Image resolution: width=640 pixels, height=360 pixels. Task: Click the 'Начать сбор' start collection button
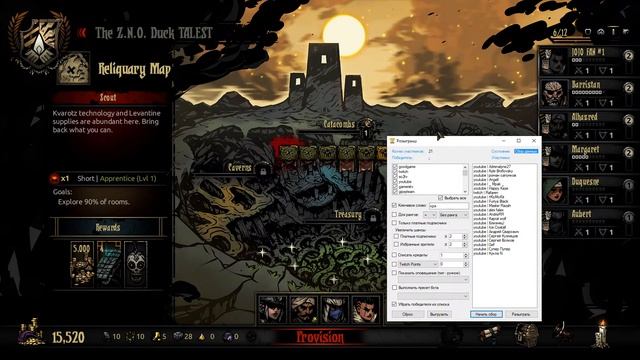click(486, 314)
